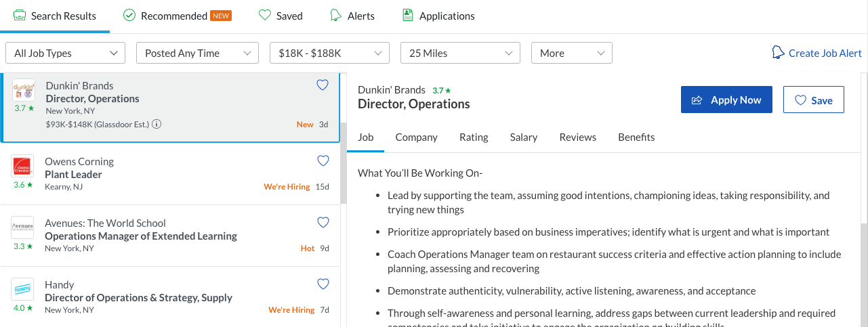Open the Alerts tab
This screenshot has height=327, width=868.
tap(352, 16)
